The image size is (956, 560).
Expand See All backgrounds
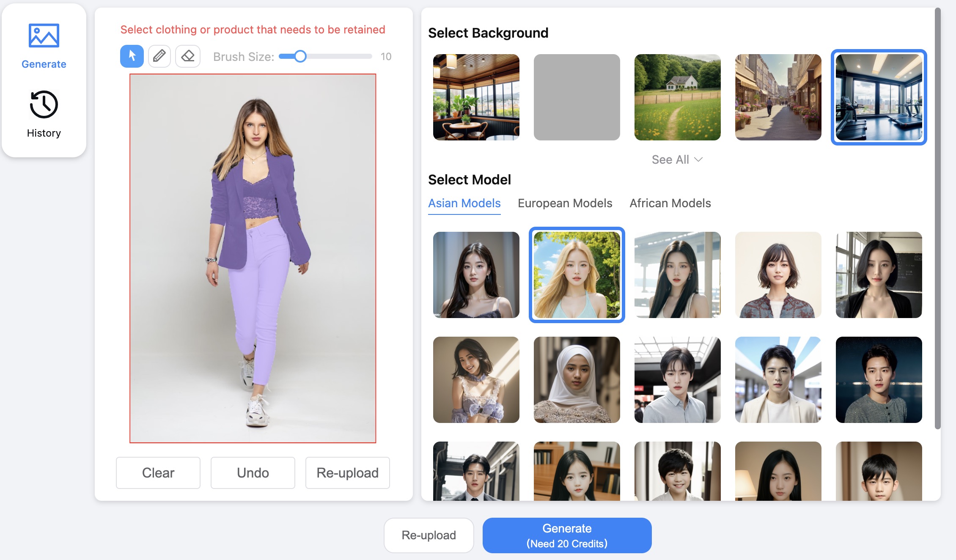[677, 159]
